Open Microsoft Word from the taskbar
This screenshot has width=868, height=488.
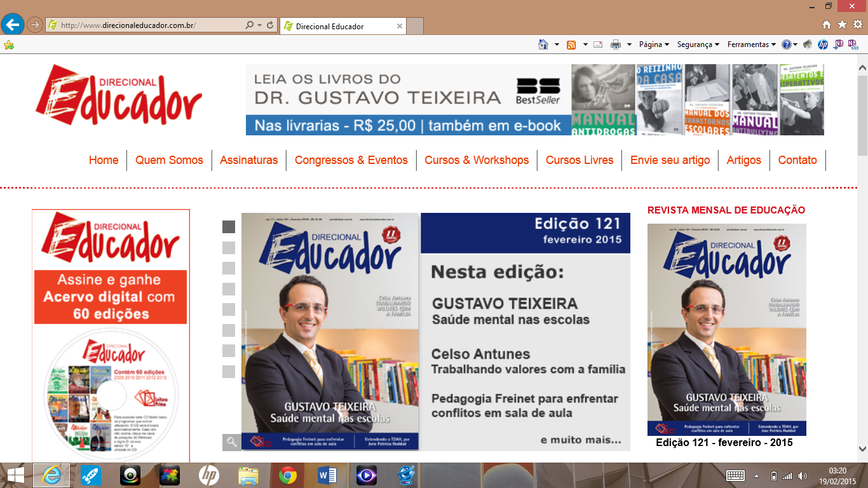coord(327,475)
